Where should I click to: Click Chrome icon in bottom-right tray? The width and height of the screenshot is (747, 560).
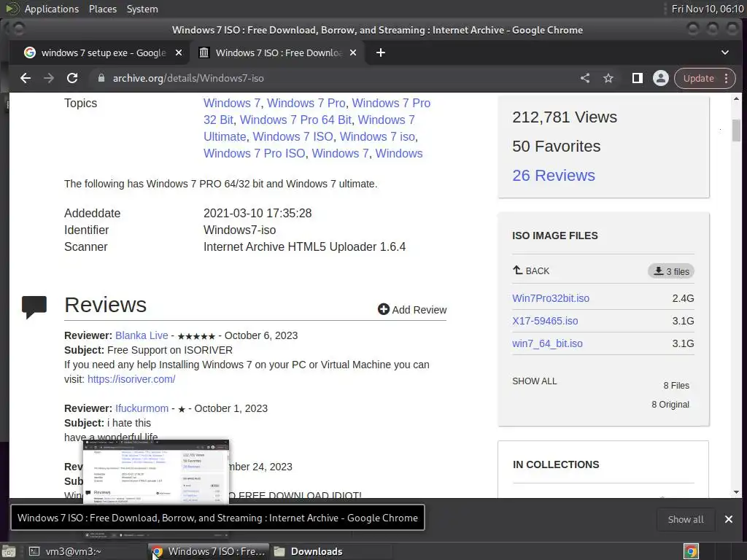click(x=691, y=551)
